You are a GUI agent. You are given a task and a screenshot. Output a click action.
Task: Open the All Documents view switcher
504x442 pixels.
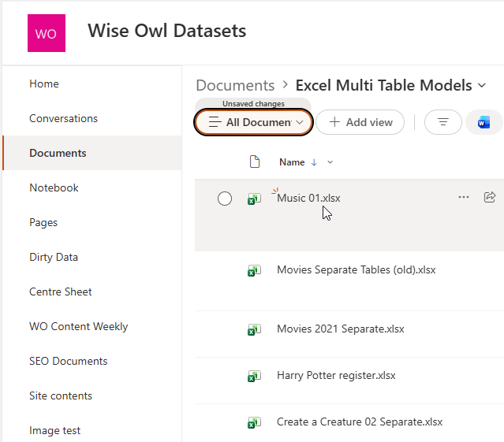(254, 122)
